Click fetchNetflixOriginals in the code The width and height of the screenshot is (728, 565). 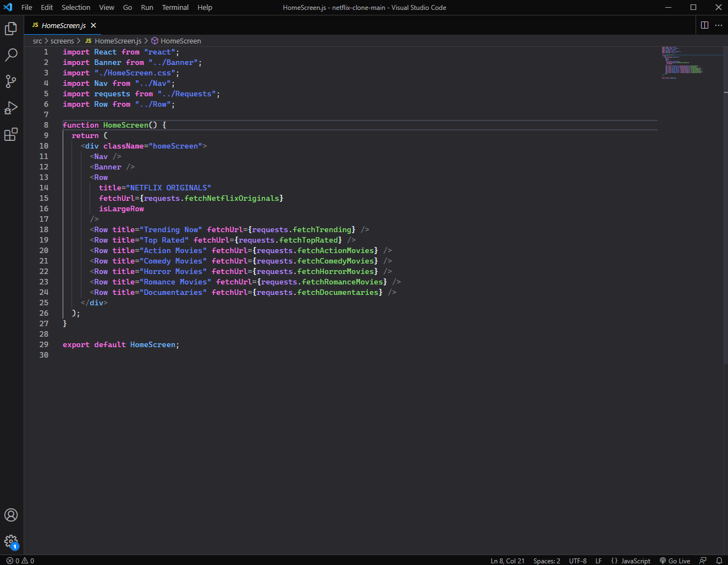tap(231, 198)
